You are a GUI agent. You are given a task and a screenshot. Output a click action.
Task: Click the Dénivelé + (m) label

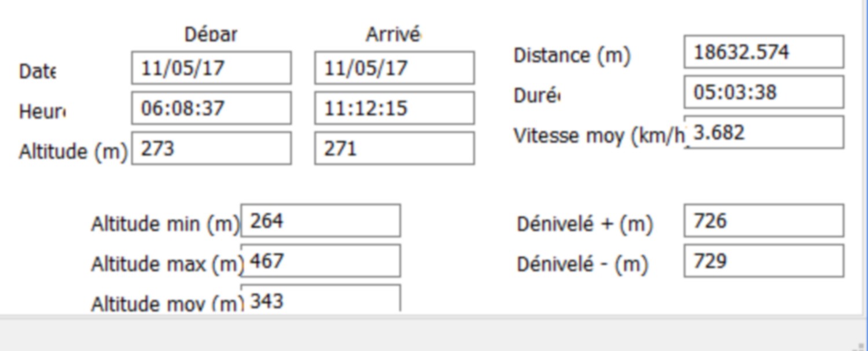click(585, 224)
